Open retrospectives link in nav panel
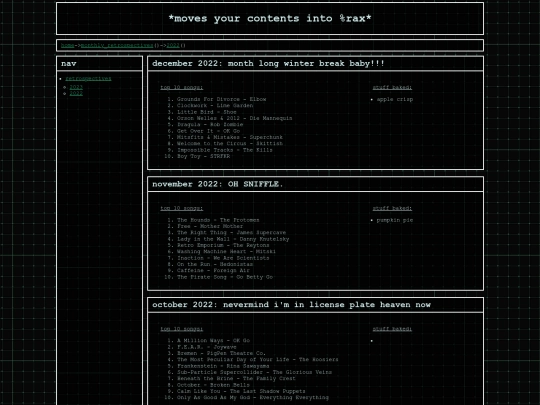 [x=89, y=79]
